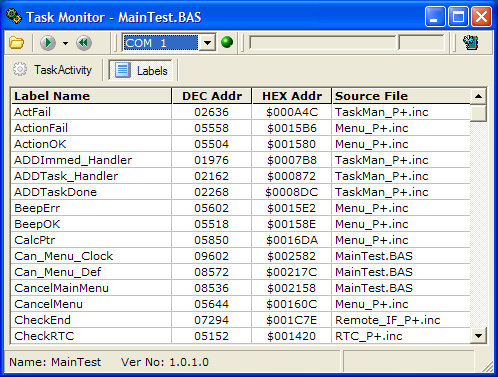This screenshot has width=498, height=377.
Task: Select the ActFail label row
Action: pos(241,112)
